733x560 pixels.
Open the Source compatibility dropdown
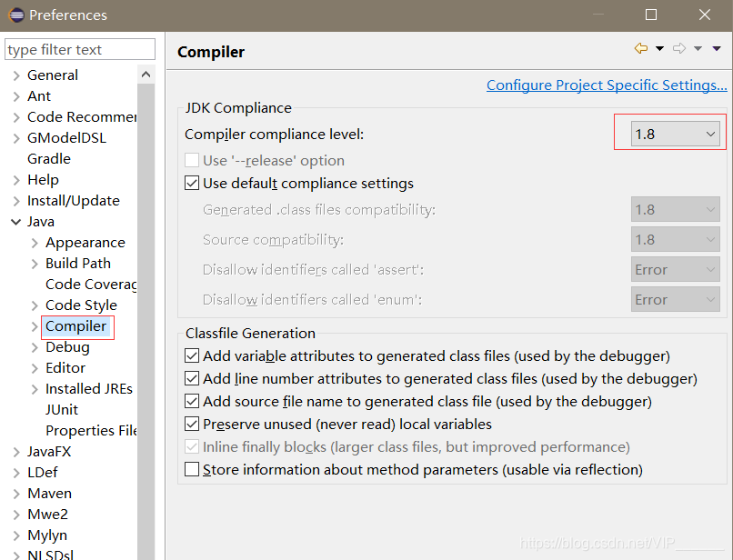coord(675,240)
